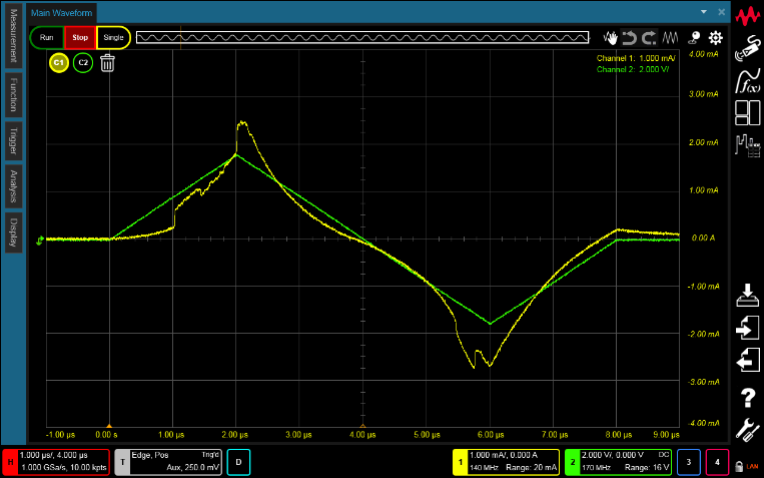Open the horizontal timebase settings panel

click(56, 461)
